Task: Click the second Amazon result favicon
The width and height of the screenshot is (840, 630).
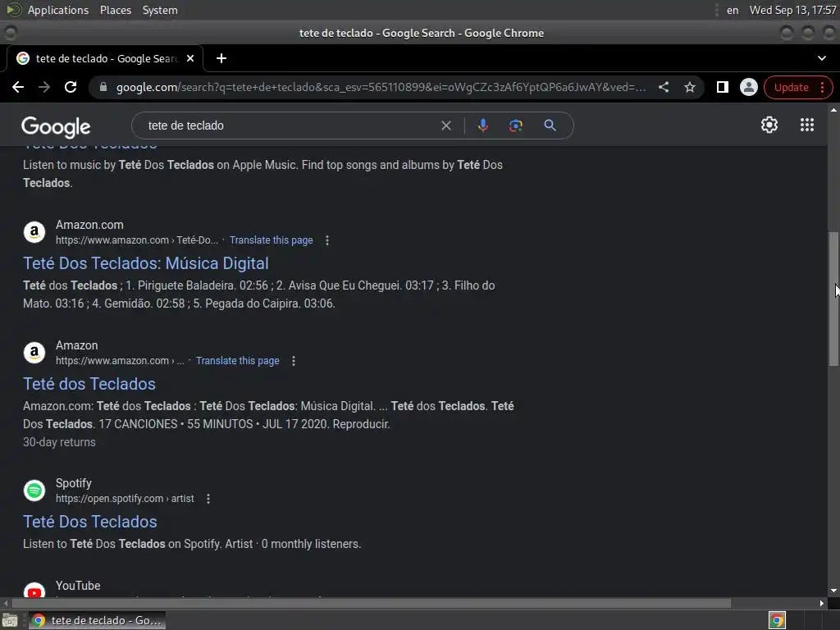Action: tap(34, 353)
